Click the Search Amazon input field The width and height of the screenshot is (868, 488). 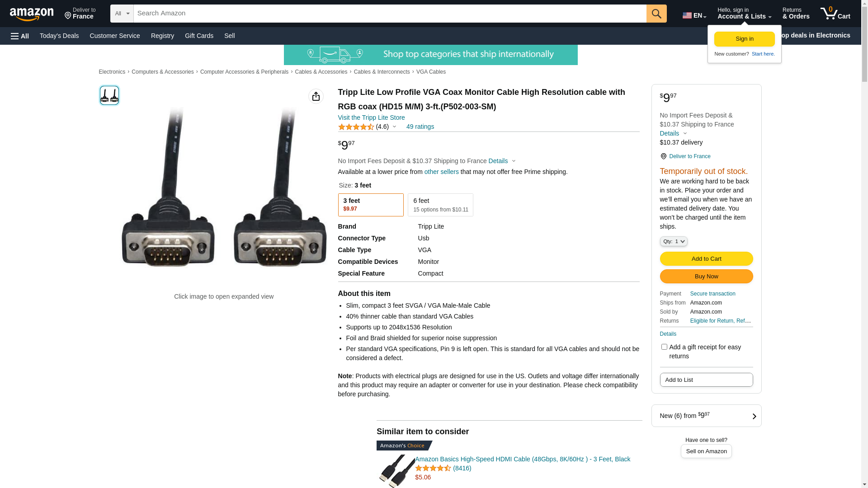coord(390,14)
